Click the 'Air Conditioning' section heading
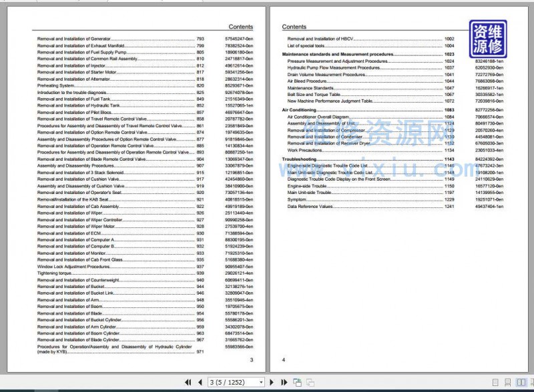The width and height of the screenshot is (534, 392). 299,110
